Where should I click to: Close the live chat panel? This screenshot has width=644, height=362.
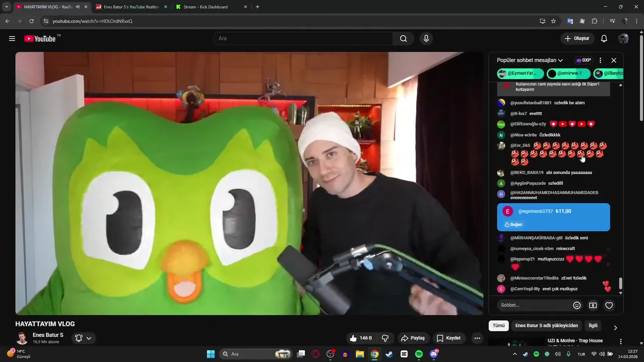(614, 60)
